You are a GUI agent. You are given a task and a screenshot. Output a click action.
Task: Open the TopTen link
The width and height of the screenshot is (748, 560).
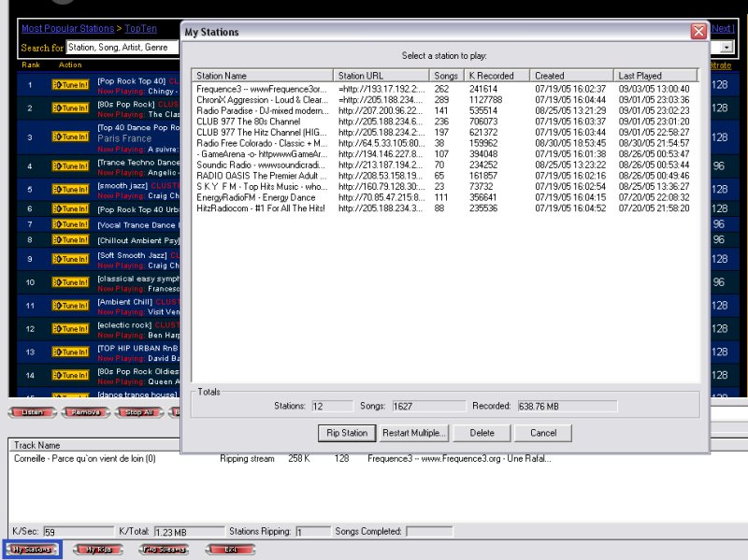(141, 29)
